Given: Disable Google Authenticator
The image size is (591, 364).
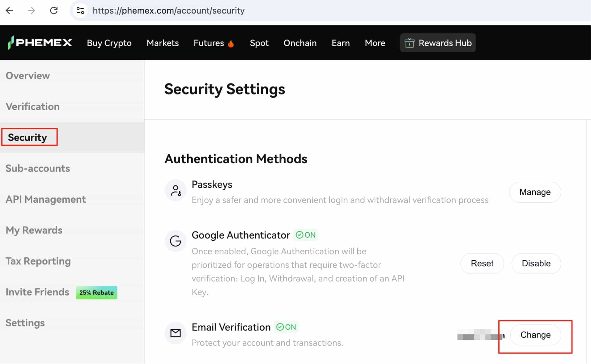Looking at the screenshot, I should (536, 264).
